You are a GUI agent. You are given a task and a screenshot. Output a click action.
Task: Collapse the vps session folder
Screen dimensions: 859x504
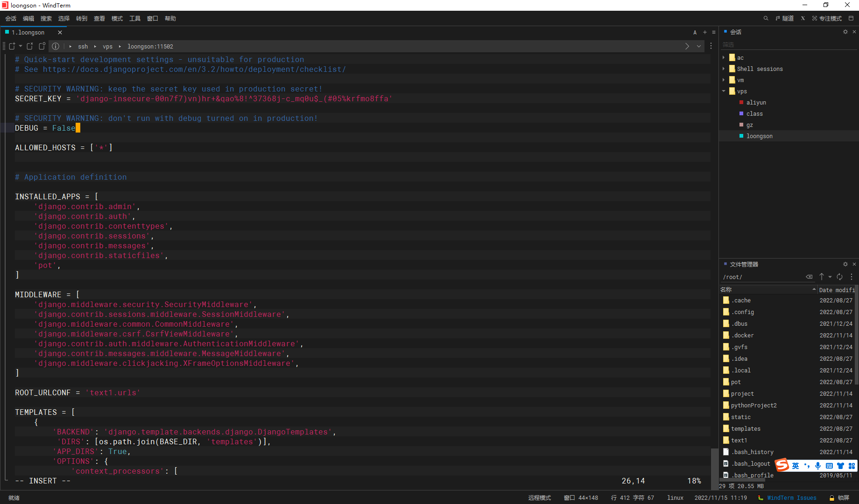724,91
